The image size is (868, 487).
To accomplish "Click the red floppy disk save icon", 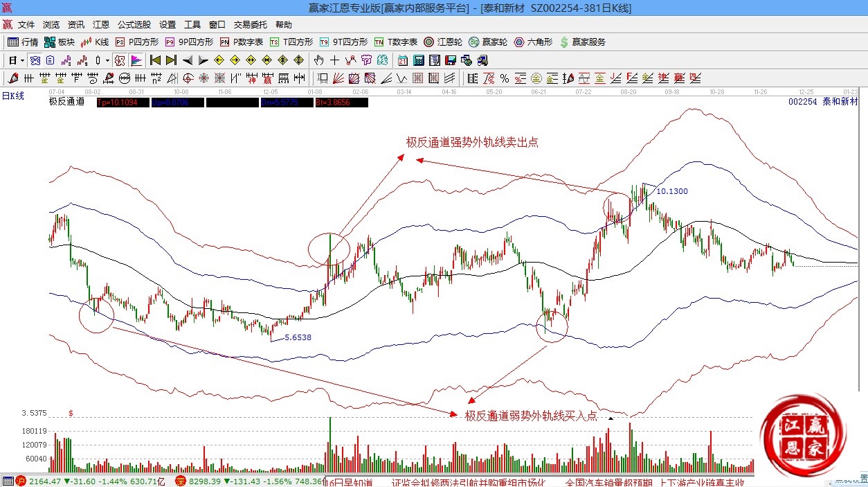I will click(451, 60).
